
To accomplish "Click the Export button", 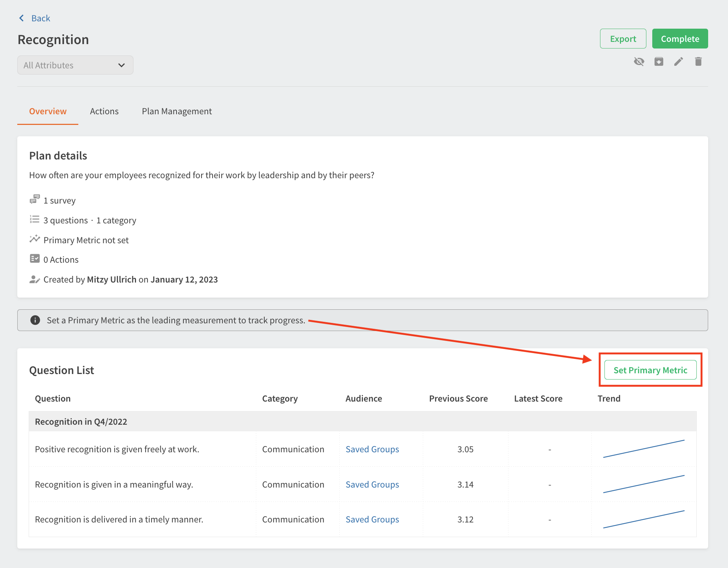I will 622,39.
